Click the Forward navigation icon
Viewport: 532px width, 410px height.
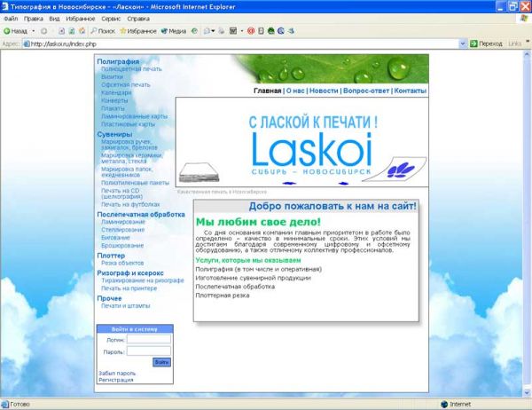[x=43, y=31]
